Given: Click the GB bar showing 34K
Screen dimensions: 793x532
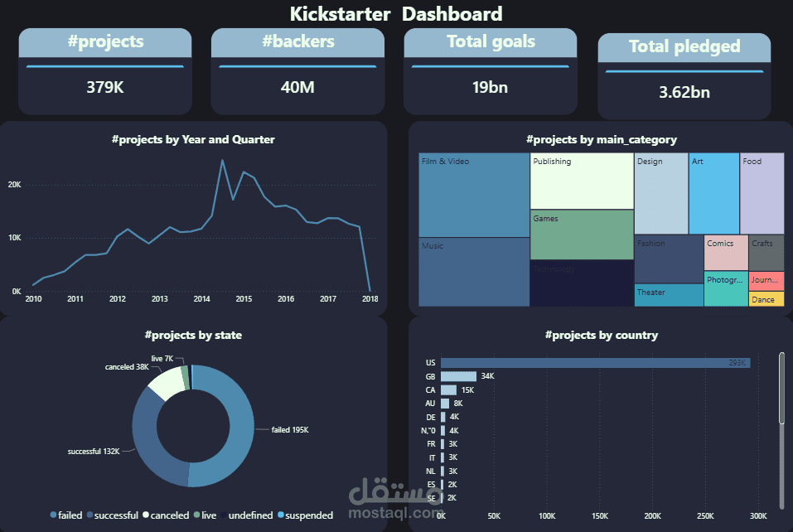Looking at the screenshot, I should [458, 376].
